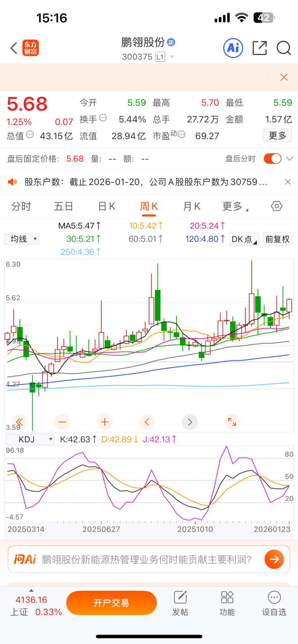This screenshot has height=644, width=298.
Task: Tap the D:42.89 value
Action: [x=120, y=439]
